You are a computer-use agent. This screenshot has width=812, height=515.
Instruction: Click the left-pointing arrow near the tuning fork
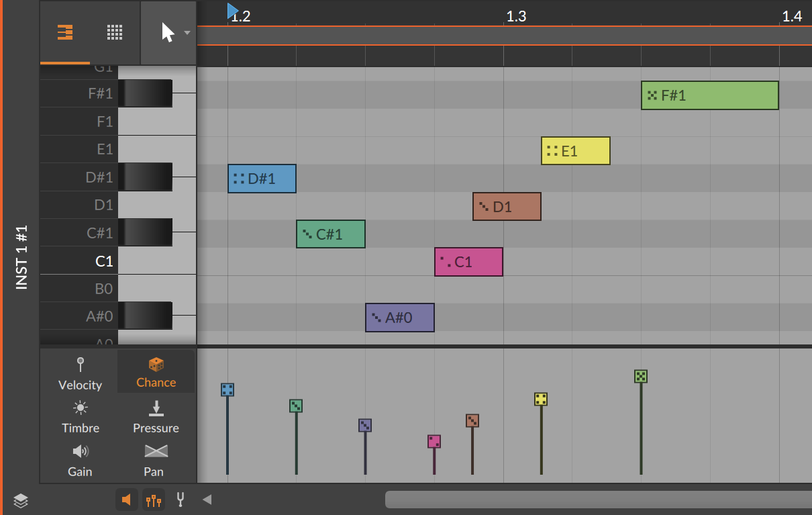(x=206, y=500)
